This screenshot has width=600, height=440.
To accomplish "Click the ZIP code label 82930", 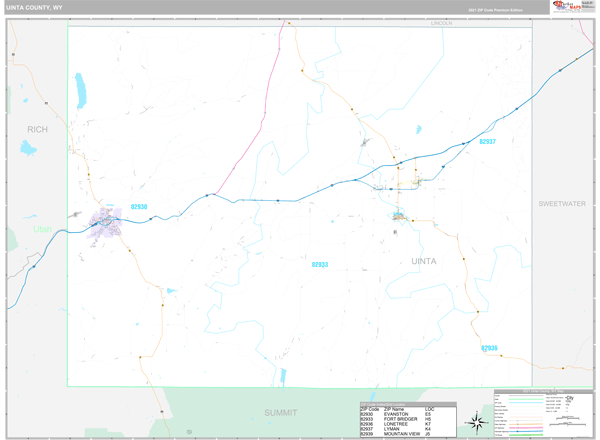I will point(139,207).
